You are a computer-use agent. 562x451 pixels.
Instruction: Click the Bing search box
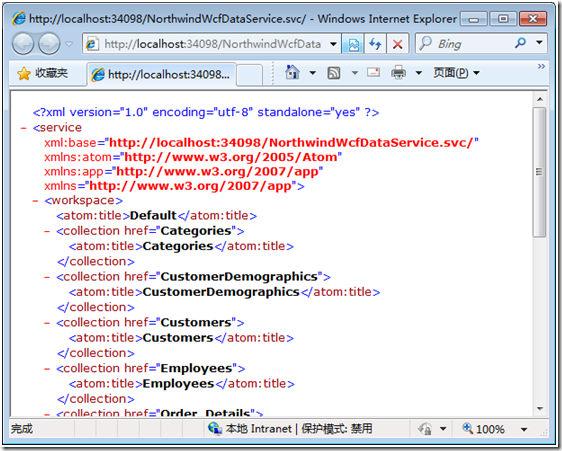(x=470, y=44)
